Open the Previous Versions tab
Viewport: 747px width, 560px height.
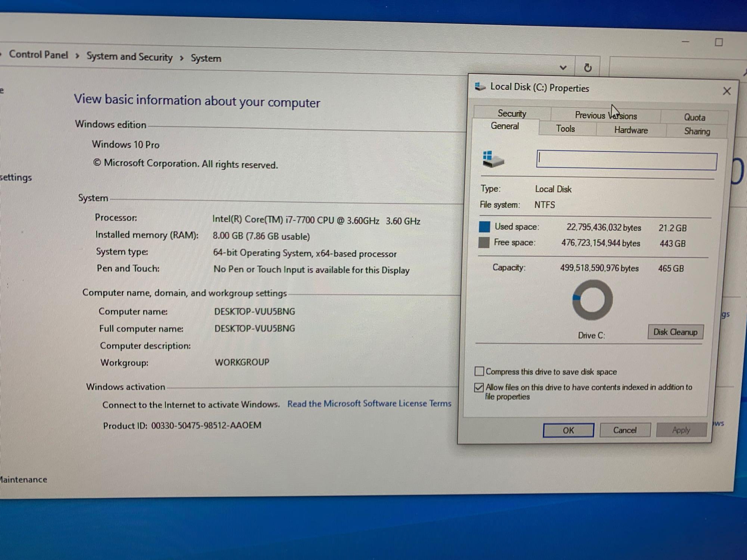tap(605, 116)
